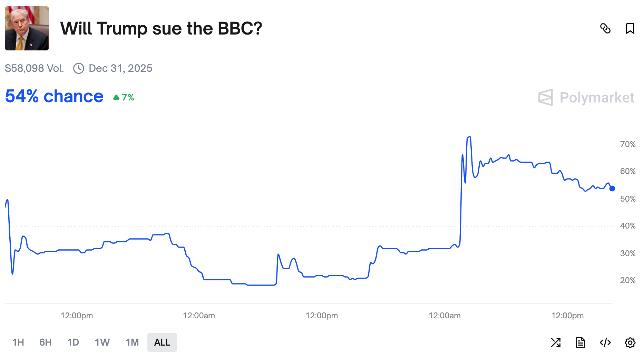Click the 54% chance label
This screenshot has height=357, width=644.
pos(54,96)
